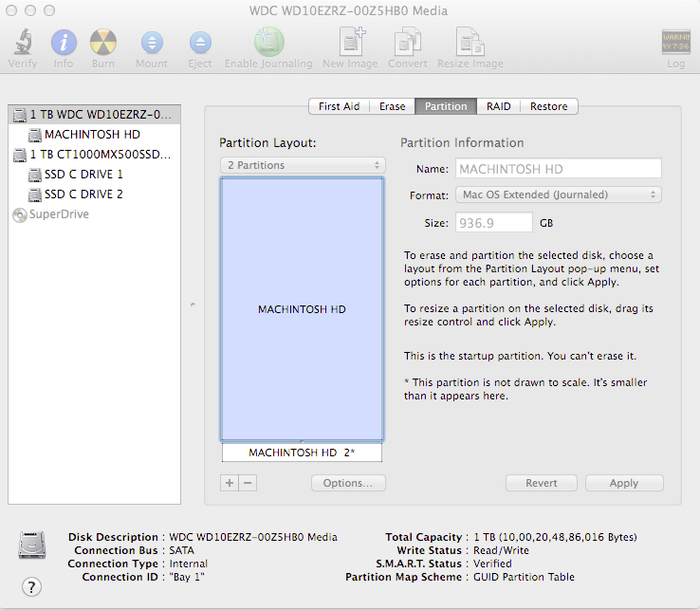The image size is (700, 610).
Task: Click the Resize Image icon
Action: (x=470, y=42)
